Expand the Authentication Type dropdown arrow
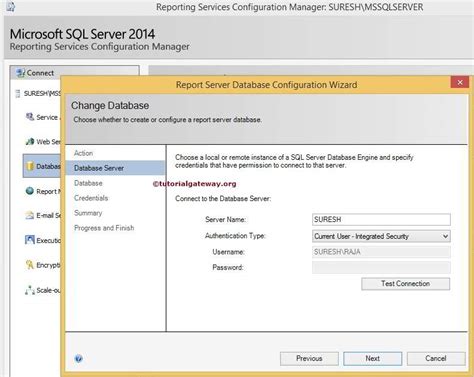474x377 pixels. tap(445, 236)
